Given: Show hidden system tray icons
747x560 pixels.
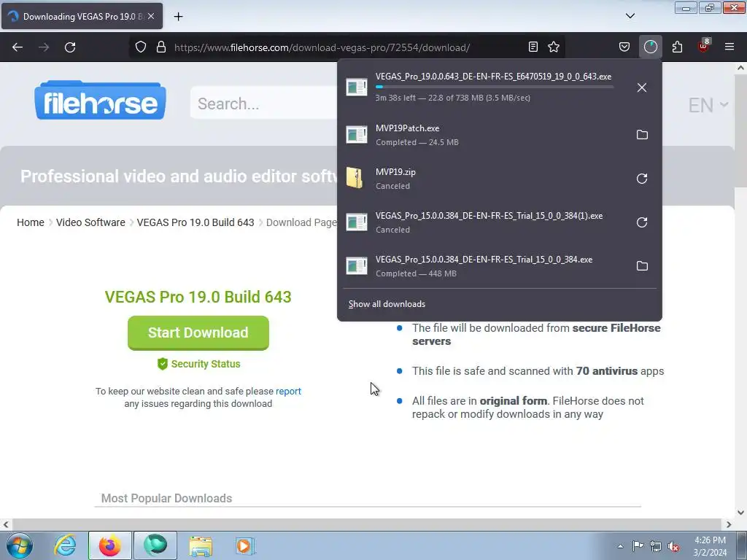Looking at the screenshot, I should (620, 546).
